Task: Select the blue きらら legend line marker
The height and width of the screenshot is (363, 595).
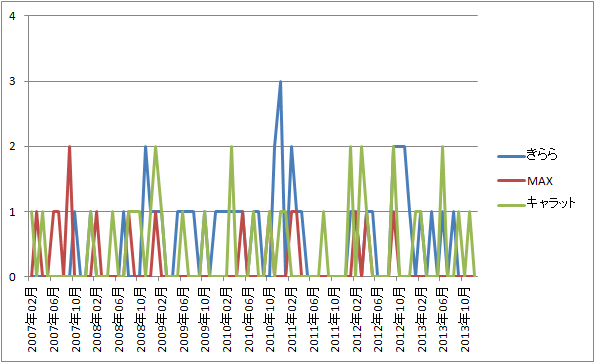Action: (x=512, y=156)
